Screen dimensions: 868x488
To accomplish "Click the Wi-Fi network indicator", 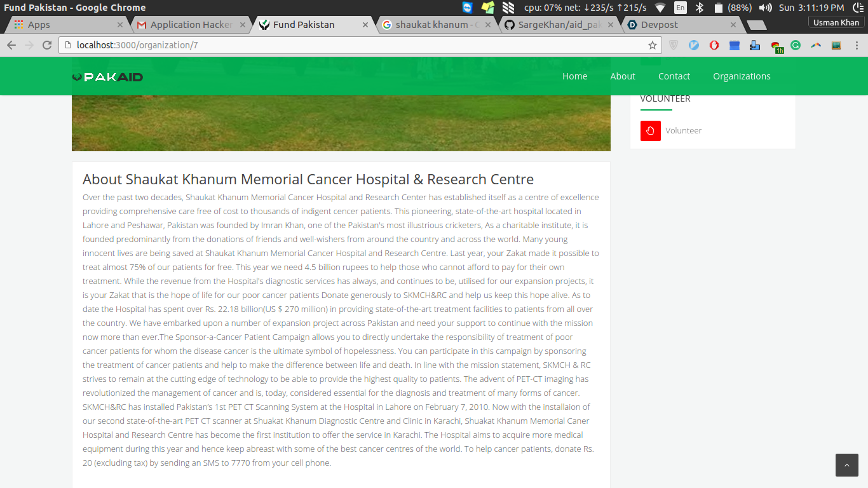I will 660,8.
